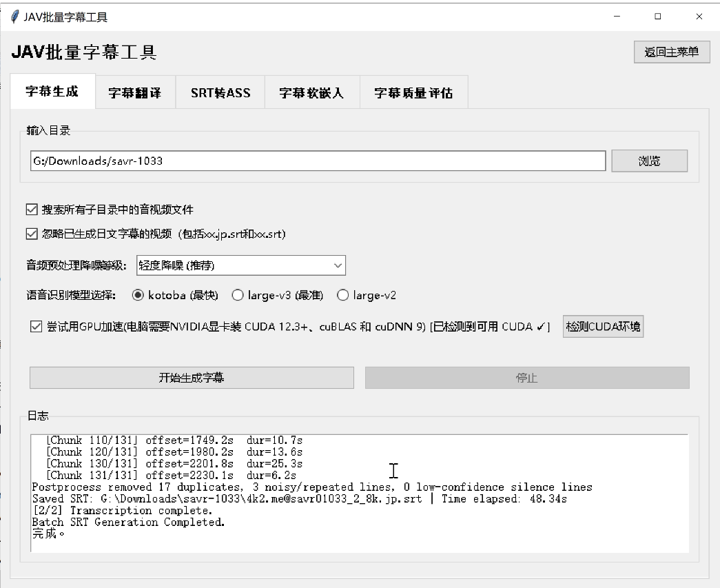
Task: Click the 'Postprocess removed 17 duplicates' log line
Action: (312, 487)
